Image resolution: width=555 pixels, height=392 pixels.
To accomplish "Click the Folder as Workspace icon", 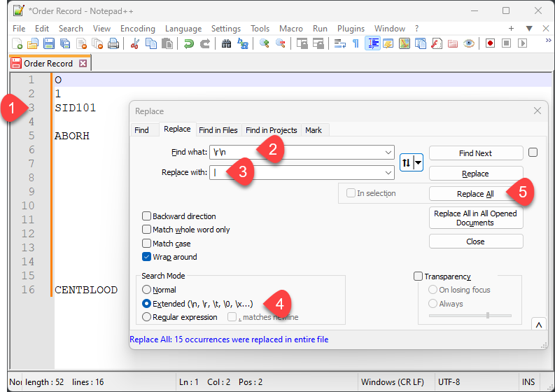I will (453, 43).
